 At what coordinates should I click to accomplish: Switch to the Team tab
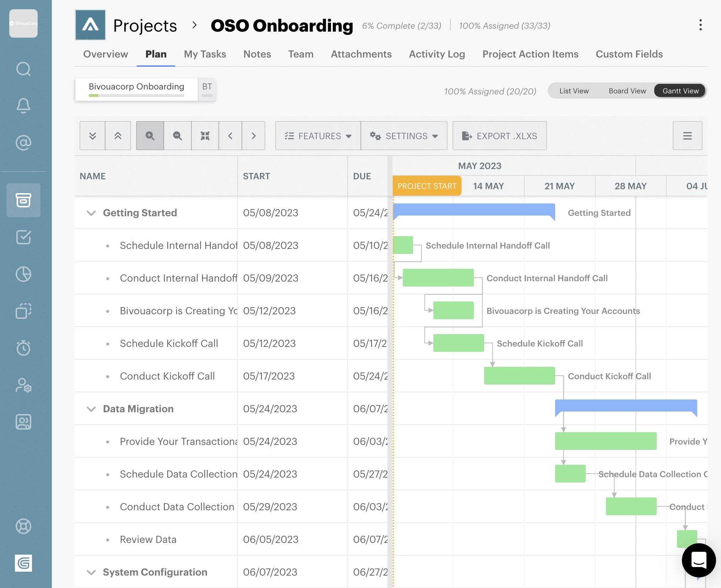point(300,54)
